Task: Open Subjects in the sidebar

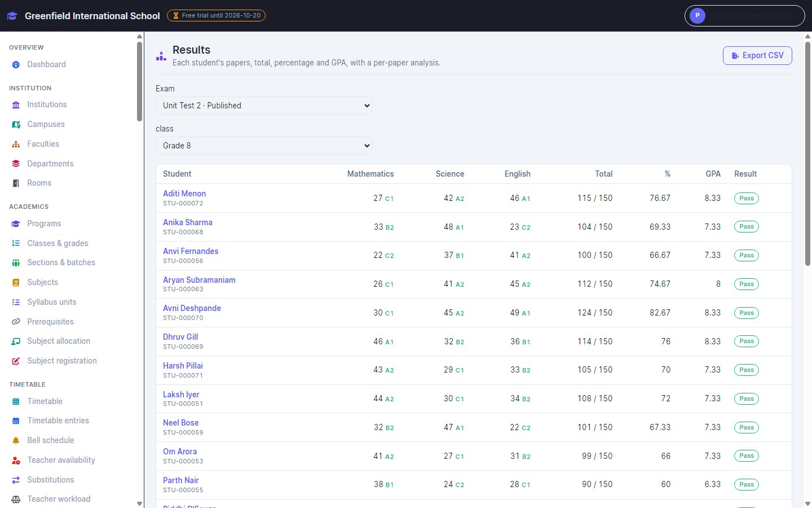Action: coord(42,282)
